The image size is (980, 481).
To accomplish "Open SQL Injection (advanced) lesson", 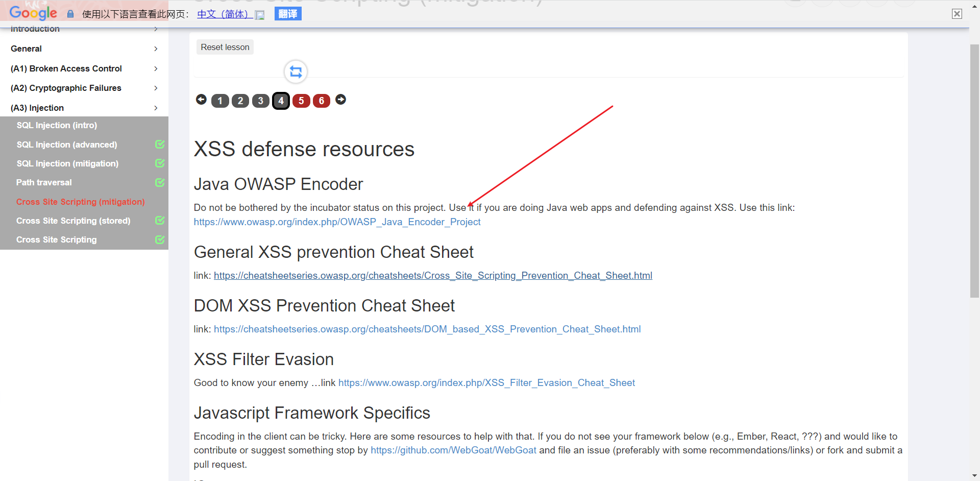I will tap(67, 145).
